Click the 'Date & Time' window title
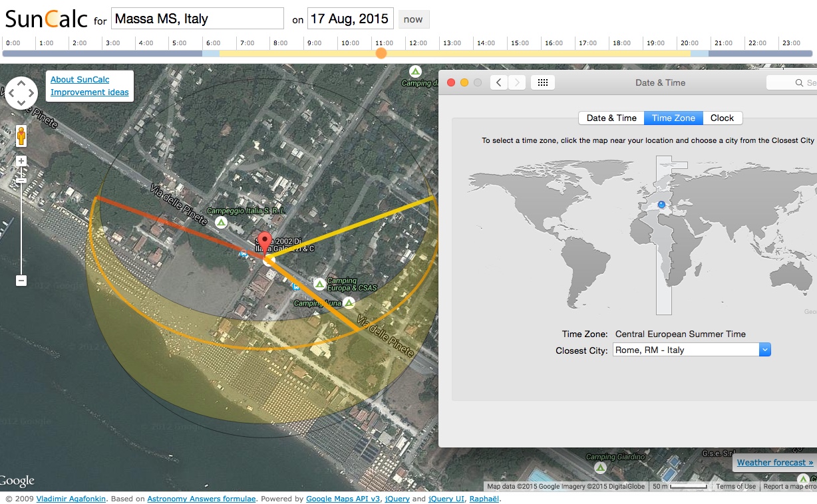The height and width of the screenshot is (504, 817). (x=660, y=82)
